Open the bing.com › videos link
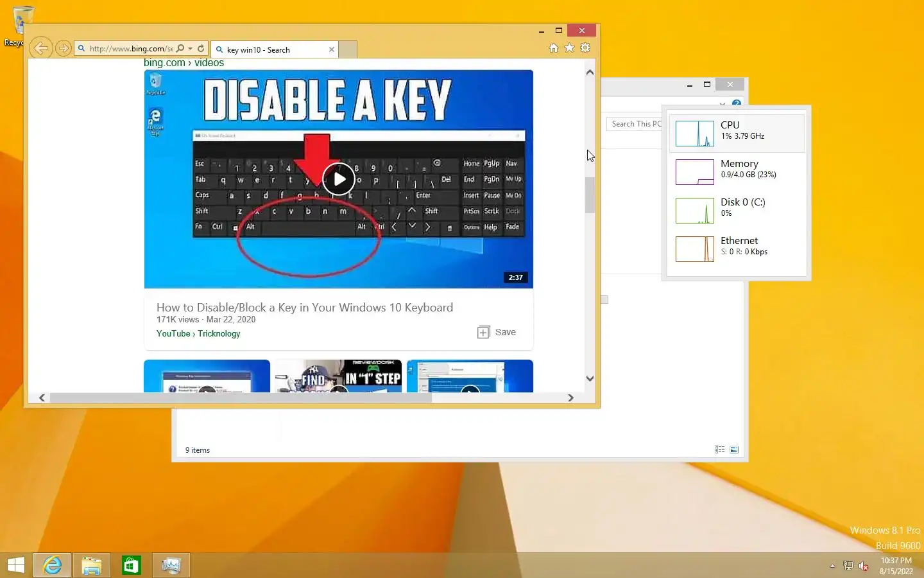Image resolution: width=924 pixels, height=578 pixels. click(x=184, y=62)
